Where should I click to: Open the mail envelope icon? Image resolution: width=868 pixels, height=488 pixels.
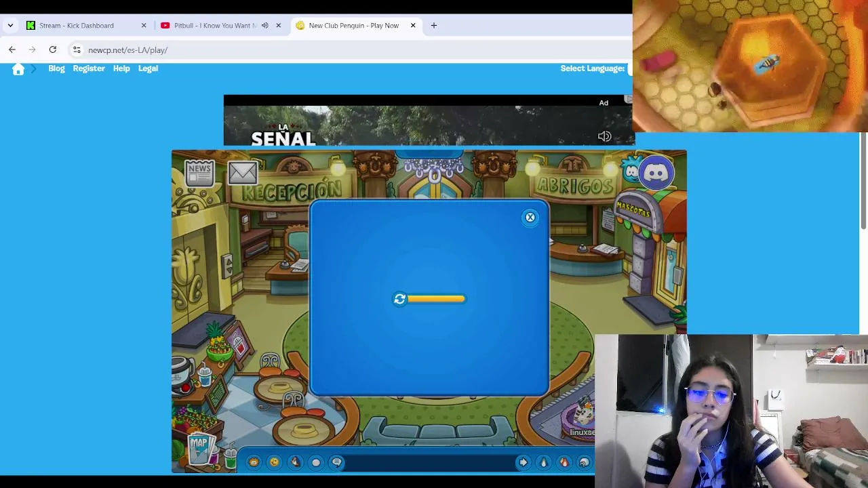pyautogui.click(x=242, y=173)
